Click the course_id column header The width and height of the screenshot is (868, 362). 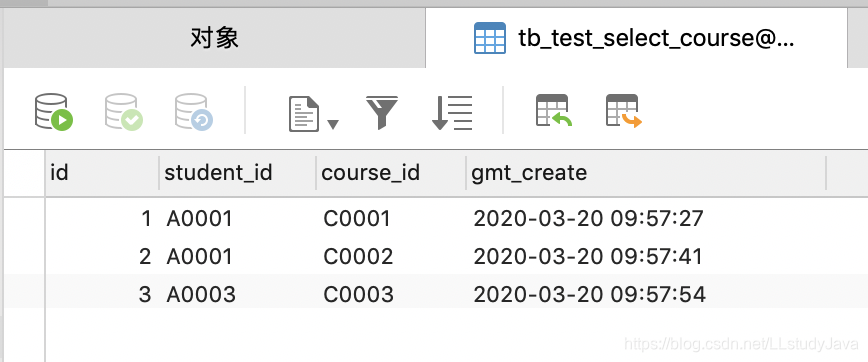click(x=391, y=173)
